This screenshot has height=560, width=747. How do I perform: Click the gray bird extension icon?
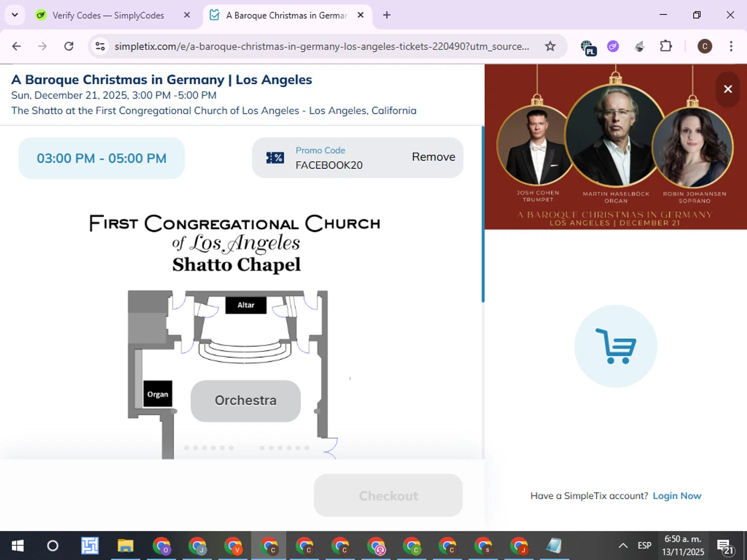coord(639,46)
